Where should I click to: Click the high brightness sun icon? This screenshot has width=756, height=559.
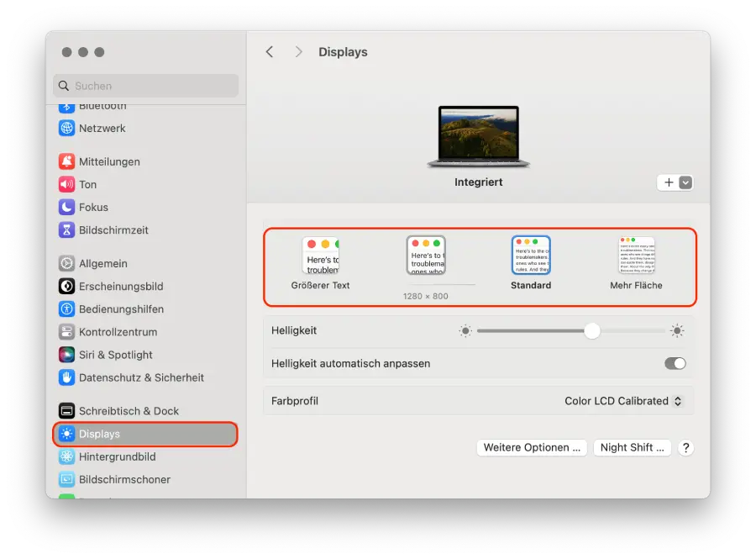677,331
